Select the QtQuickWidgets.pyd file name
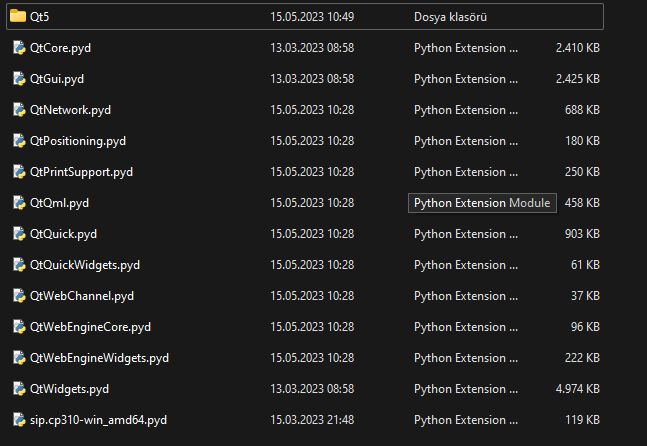The image size is (647, 446). pyautogui.click(x=85, y=265)
